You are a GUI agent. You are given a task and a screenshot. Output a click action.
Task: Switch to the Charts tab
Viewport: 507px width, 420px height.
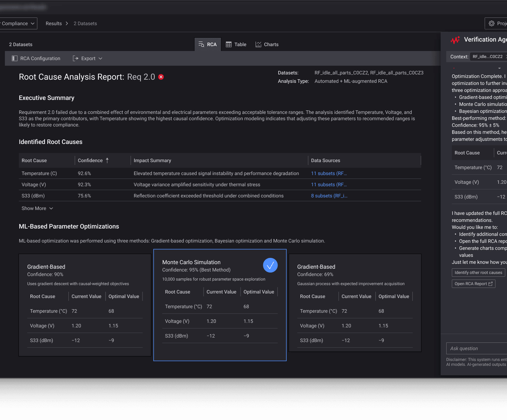267,44
